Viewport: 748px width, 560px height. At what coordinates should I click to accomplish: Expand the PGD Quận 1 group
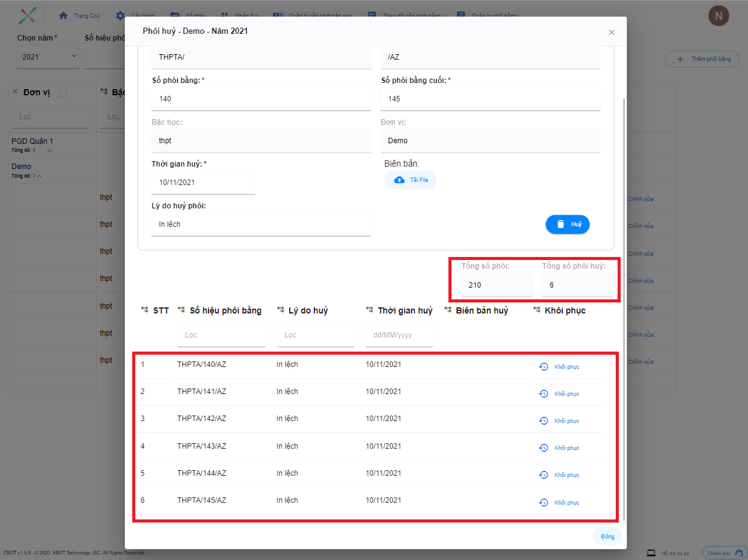click(x=50, y=151)
